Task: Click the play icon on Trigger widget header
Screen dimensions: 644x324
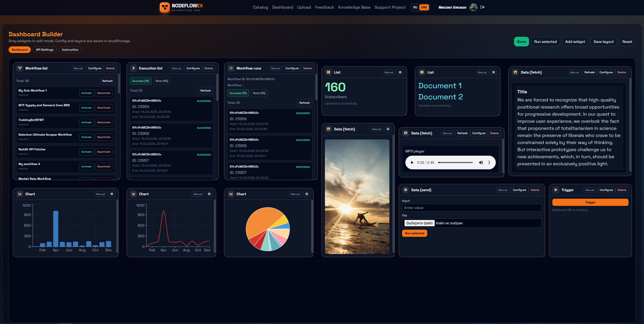Action: click(556, 190)
